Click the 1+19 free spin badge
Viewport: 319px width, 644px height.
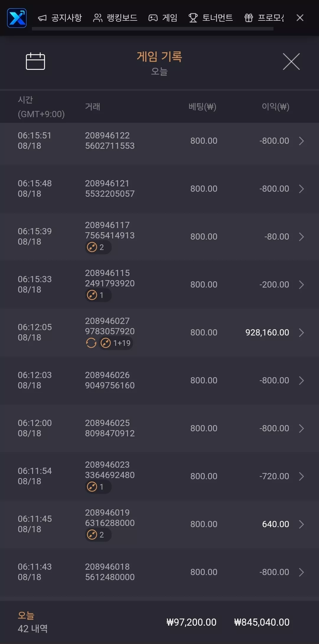[x=116, y=343]
